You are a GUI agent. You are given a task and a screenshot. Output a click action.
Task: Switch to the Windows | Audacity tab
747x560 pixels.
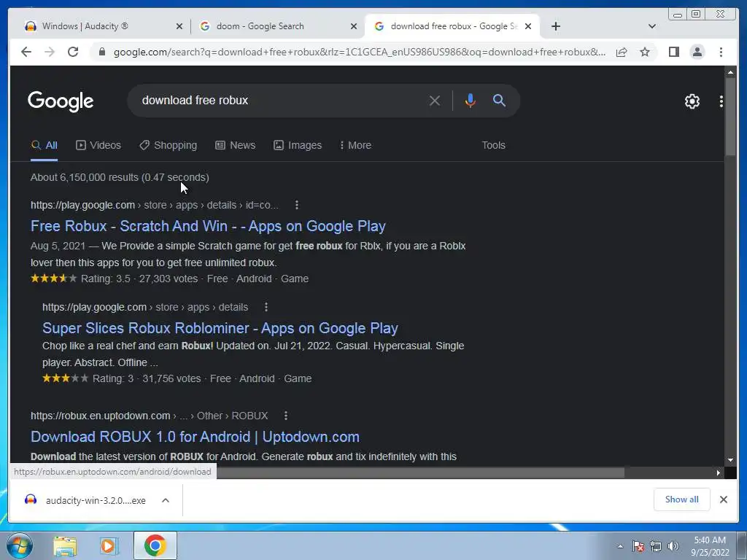point(100,26)
